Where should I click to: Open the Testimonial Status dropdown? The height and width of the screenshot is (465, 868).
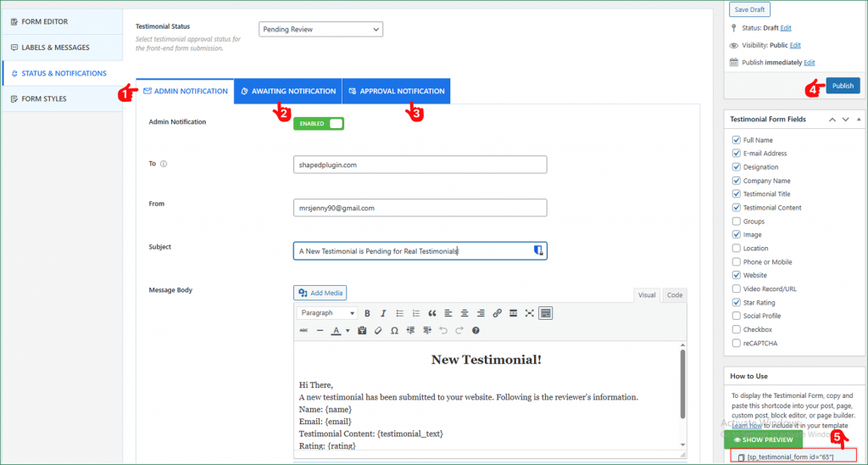click(x=320, y=29)
